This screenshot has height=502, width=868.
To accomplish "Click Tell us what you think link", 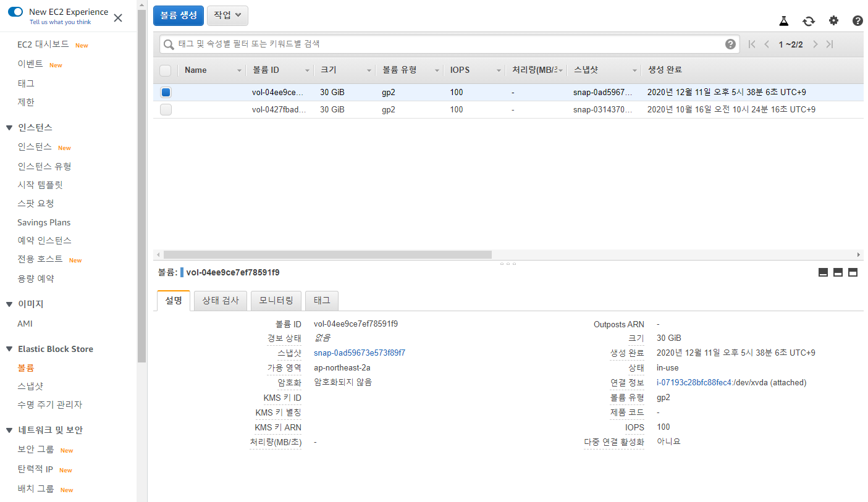I will tap(60, 22).
